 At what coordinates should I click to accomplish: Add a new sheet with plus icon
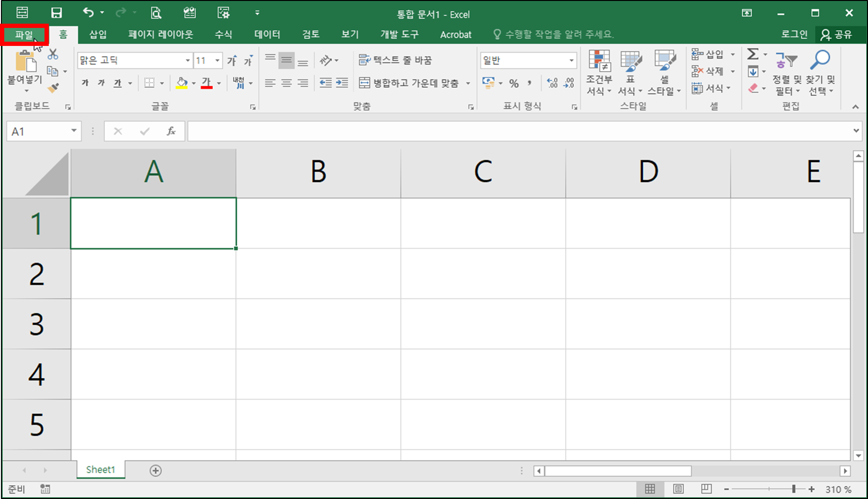(x=156, y=471)
